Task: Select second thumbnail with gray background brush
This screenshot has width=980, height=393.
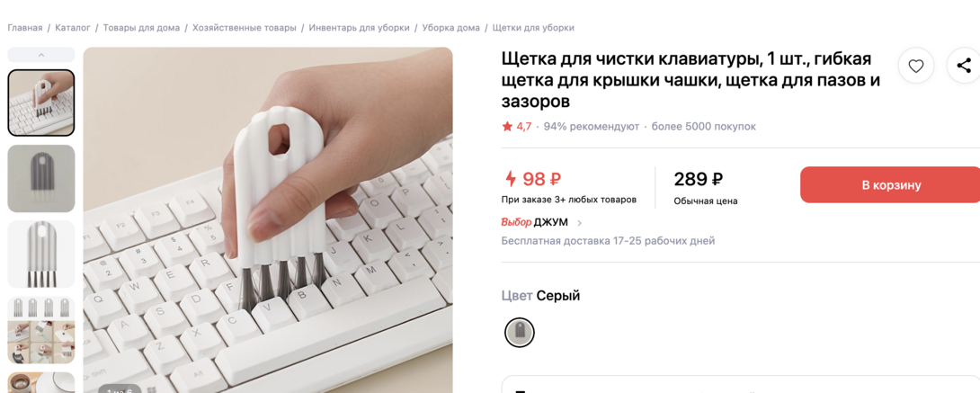Action: pos(41,179)
